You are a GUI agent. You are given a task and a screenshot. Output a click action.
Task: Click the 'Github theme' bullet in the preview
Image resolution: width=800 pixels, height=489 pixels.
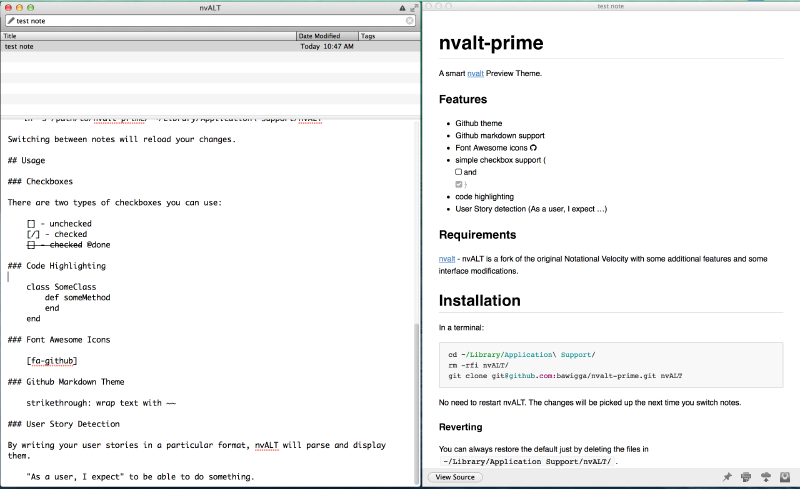click(x=479, y=123)
